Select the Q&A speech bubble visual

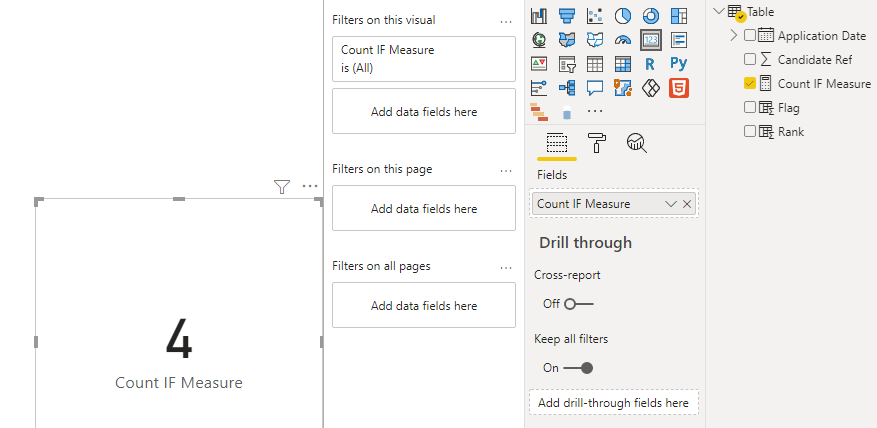(x=595, y=88)
